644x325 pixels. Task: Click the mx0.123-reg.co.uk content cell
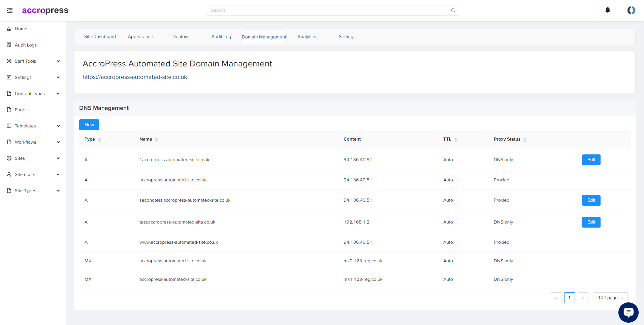pos(363,261)
